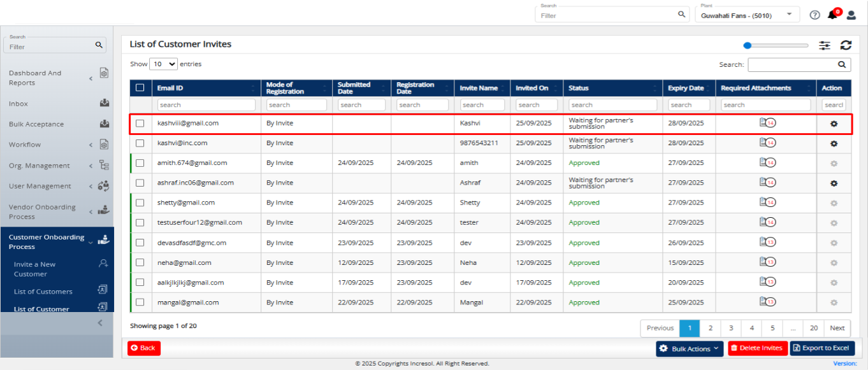Click the help question mark icon
The width and height of the screenshot is (868, 370).
pos(814,15)
